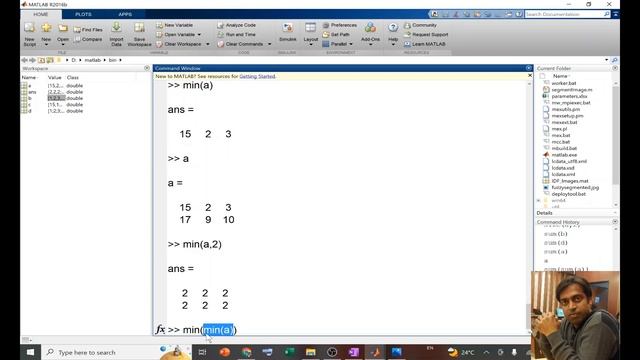Open File Explorer from the taskbar

click(311, 352)
